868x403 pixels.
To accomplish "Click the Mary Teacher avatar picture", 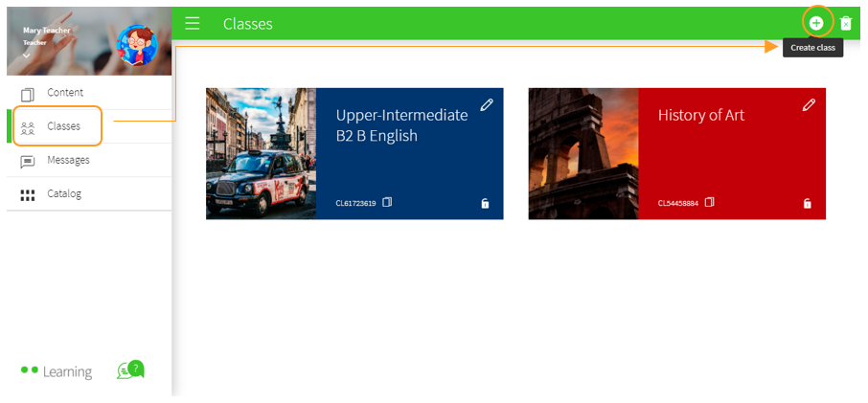I will pyautogui.click(x=136, y=44).
